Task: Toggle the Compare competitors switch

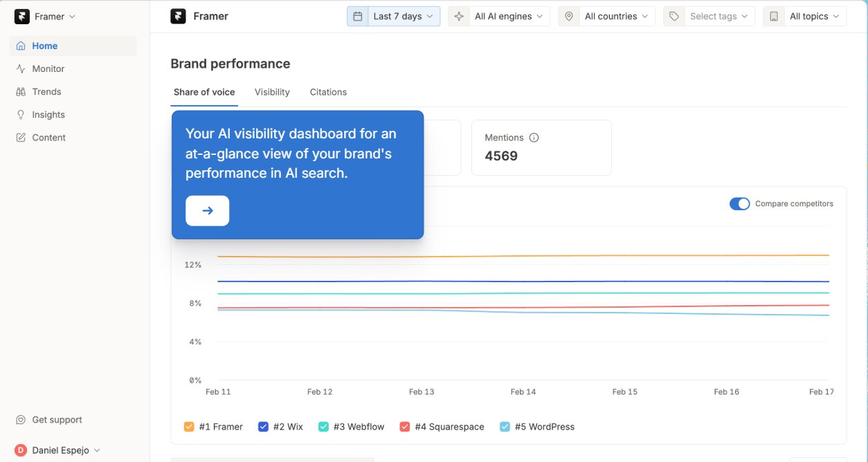Action: 739,204
